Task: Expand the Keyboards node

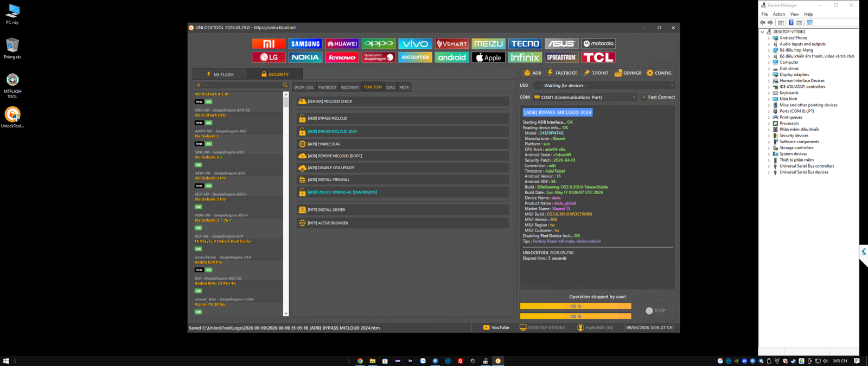Action: click(769, 93)
